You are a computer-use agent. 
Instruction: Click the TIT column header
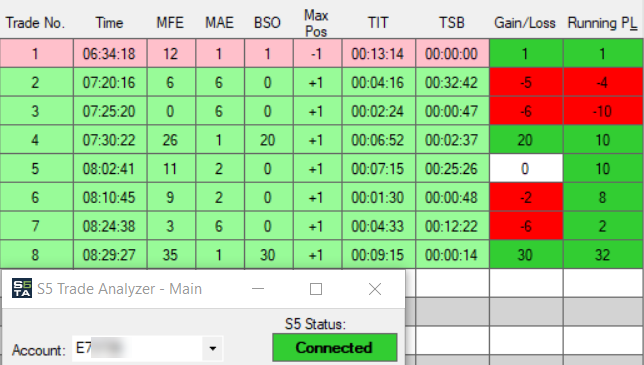point(378,23)
